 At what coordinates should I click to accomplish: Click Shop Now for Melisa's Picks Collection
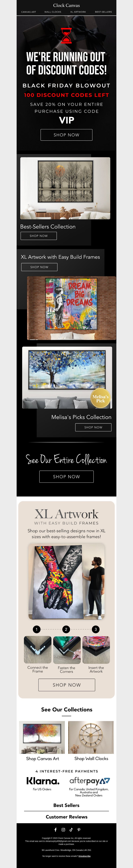93,427
